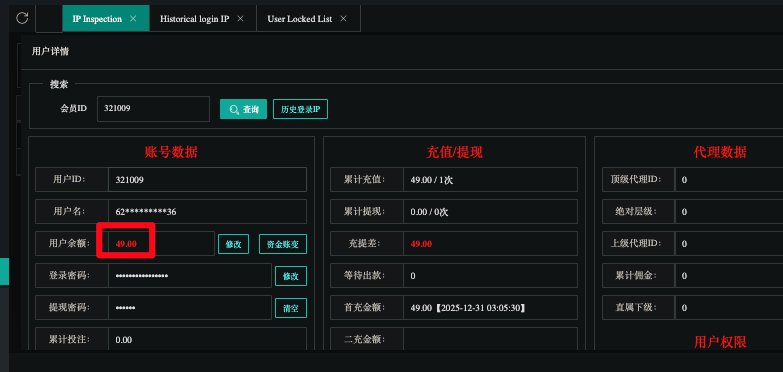Select the 累计投注 value 0.00
The height and width of the screenshot is (372, 783).
tap(124, 340)
